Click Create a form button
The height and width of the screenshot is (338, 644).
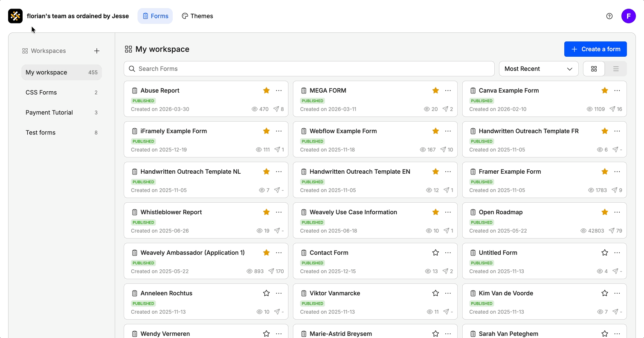tap(595, 49)
